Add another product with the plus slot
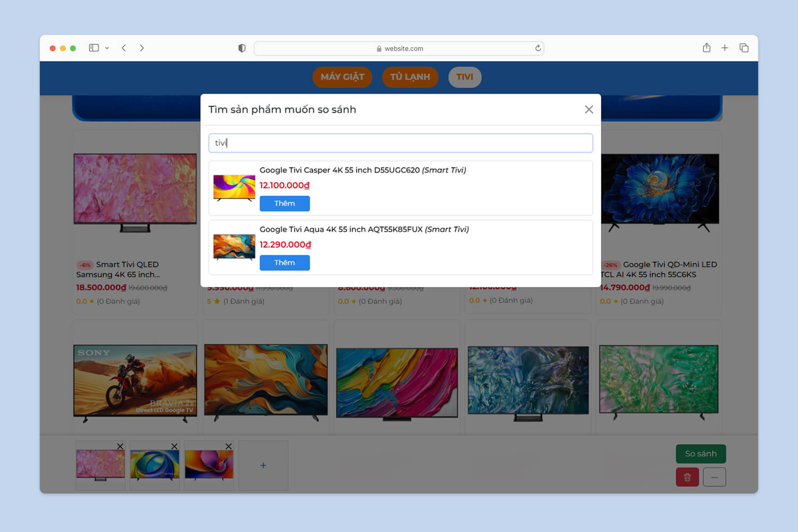Image resolution: width=798 pixels, height=532 pixels. [263, 465]
